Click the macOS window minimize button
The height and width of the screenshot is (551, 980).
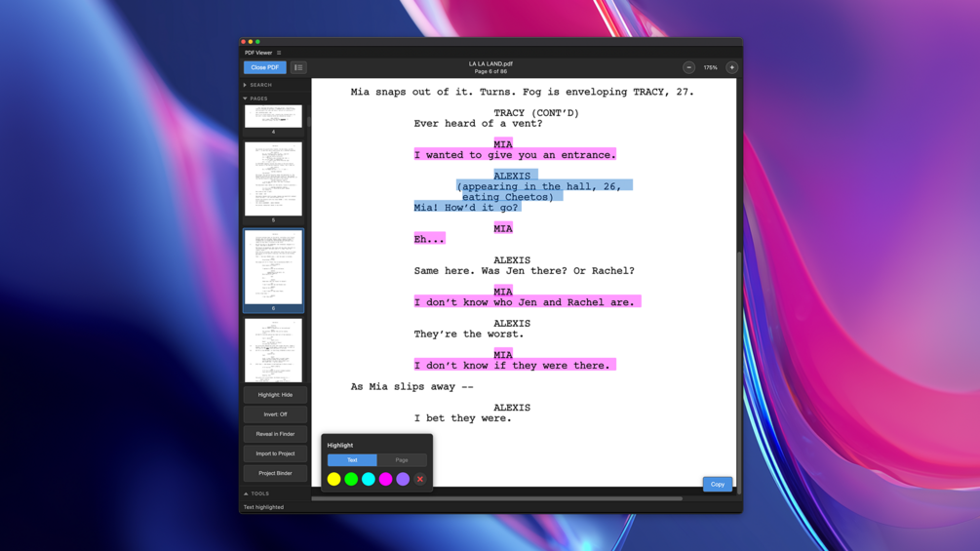tap(251, 42)
